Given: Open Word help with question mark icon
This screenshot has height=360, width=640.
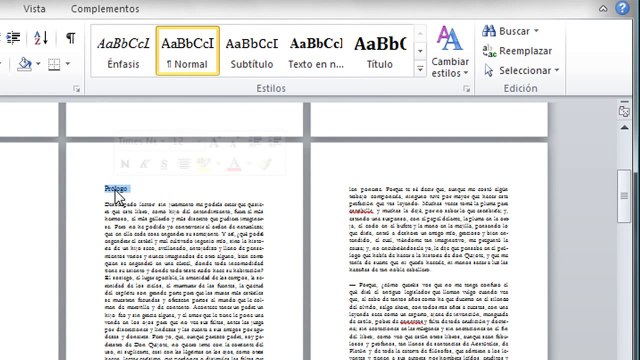Looking at the screenshot, I should tap(622, 8).
